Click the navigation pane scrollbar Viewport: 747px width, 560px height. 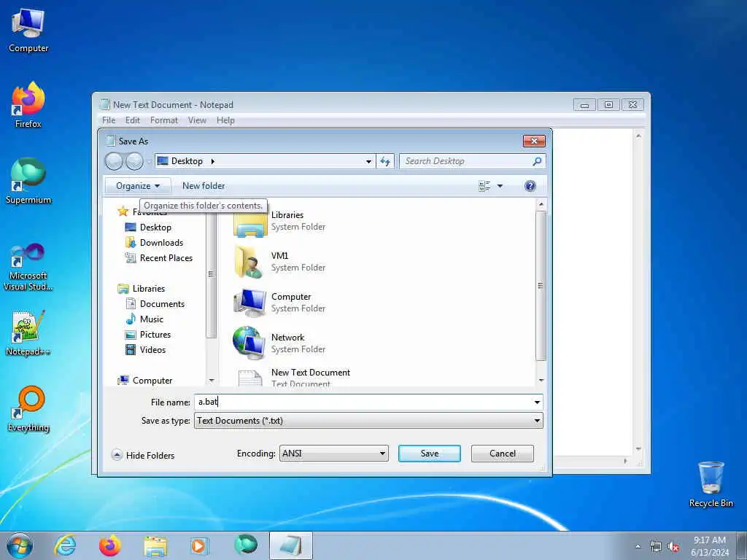tap(211, 275)
